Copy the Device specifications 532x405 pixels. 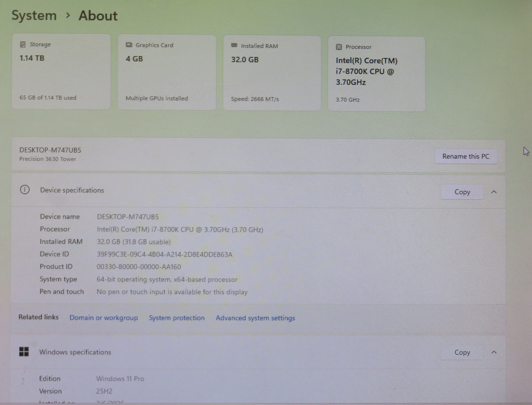[x=462, y=192]
